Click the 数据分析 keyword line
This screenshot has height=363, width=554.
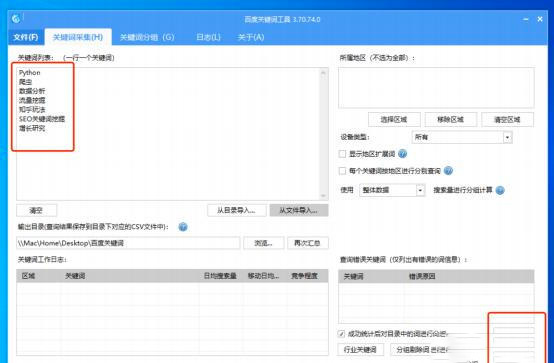pos(32,91)
